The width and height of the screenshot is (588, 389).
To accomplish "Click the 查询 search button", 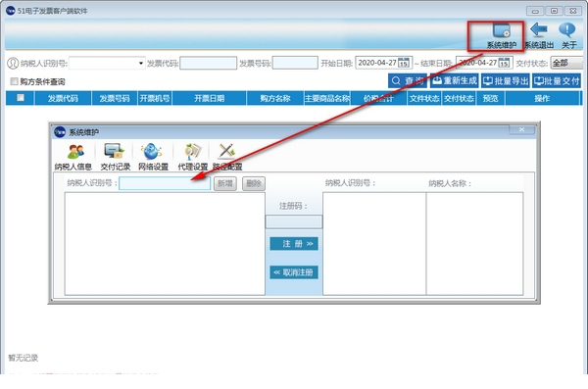I will pos(408,80).
